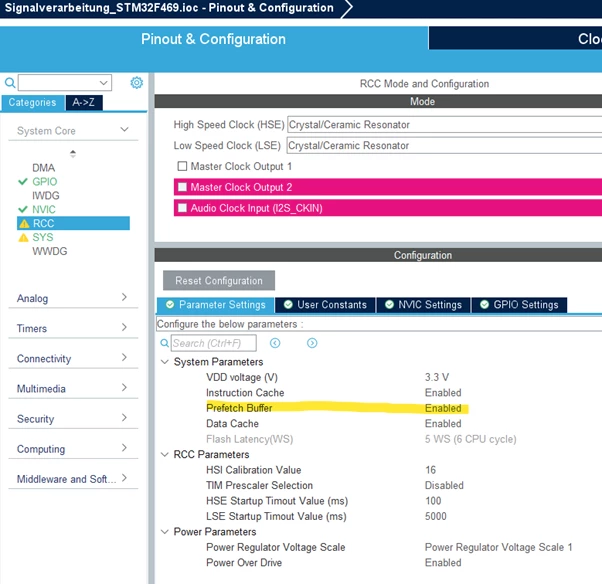The height and width of the screenshot is (584, 602).
Task: Click the parameter search magnifier icon
Action: pos(164,343)
